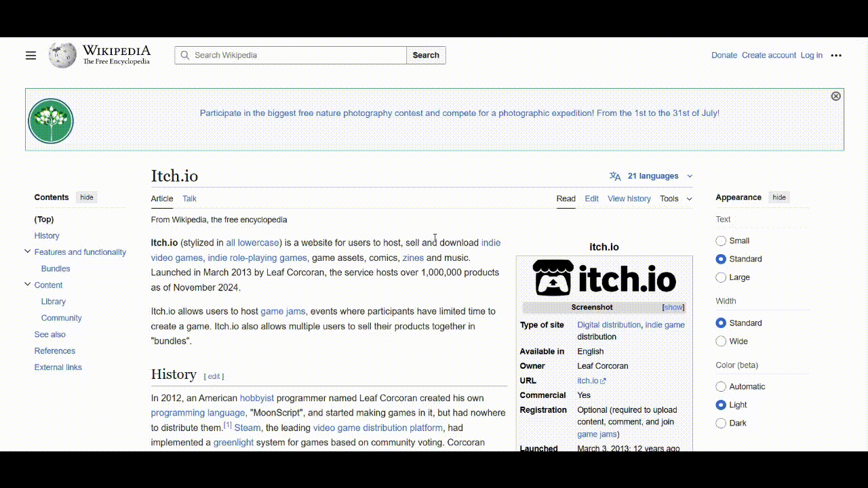Screen dimensions: 868x488
Task: Click the nature photography contest banner text
Action: coord(460,113)
